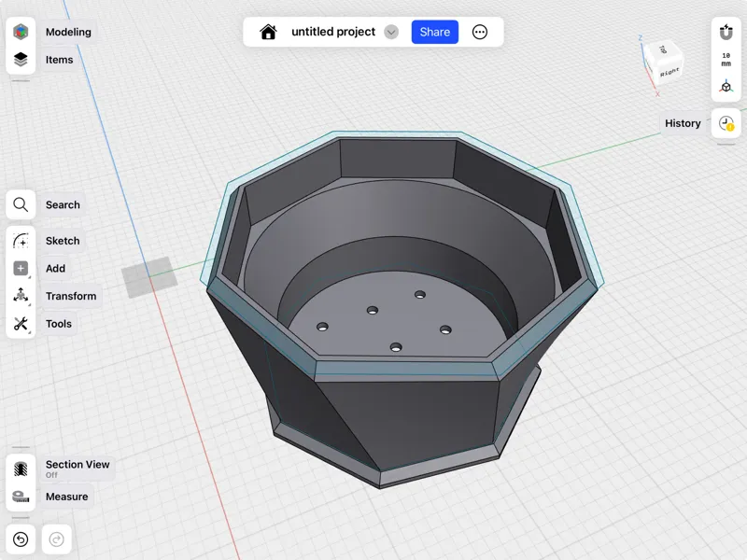
Task: Select the Measure tape icon
Action: [21, 497]
